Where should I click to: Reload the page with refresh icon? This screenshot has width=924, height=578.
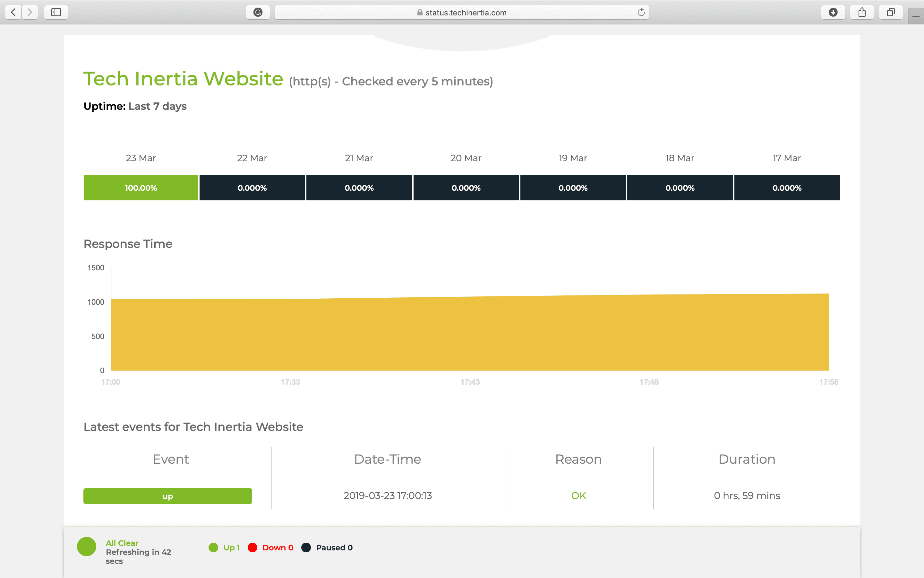coord(641,12)
